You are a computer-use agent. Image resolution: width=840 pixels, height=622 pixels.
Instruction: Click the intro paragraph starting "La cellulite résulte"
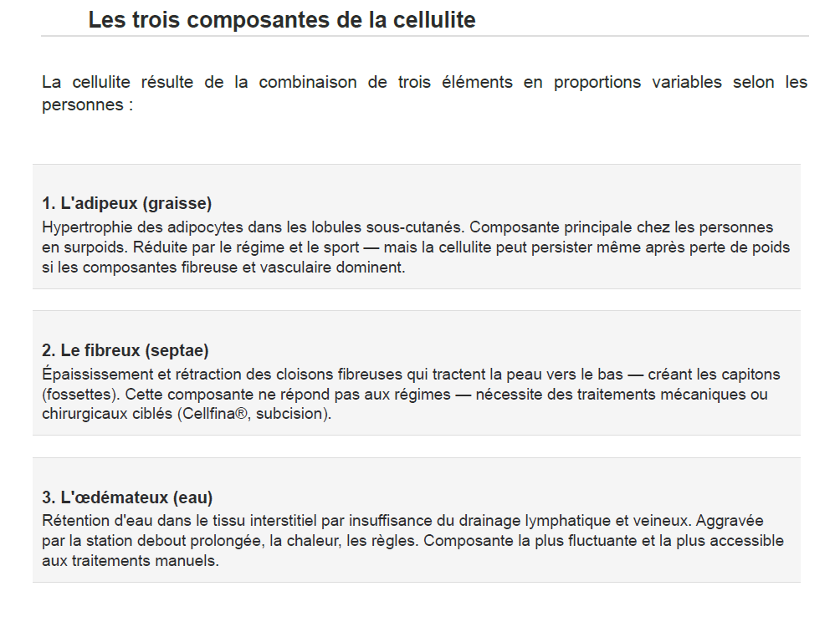click(x=424, y=83)
